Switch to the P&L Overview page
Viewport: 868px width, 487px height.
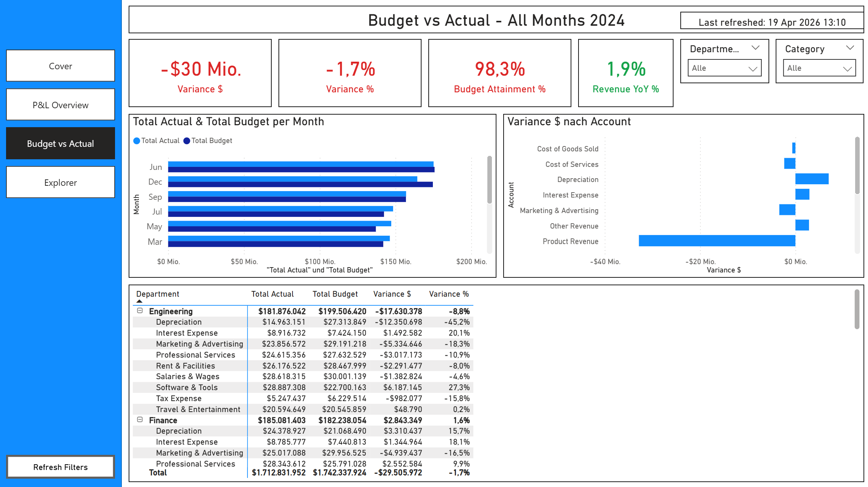(x=60, y=105)
